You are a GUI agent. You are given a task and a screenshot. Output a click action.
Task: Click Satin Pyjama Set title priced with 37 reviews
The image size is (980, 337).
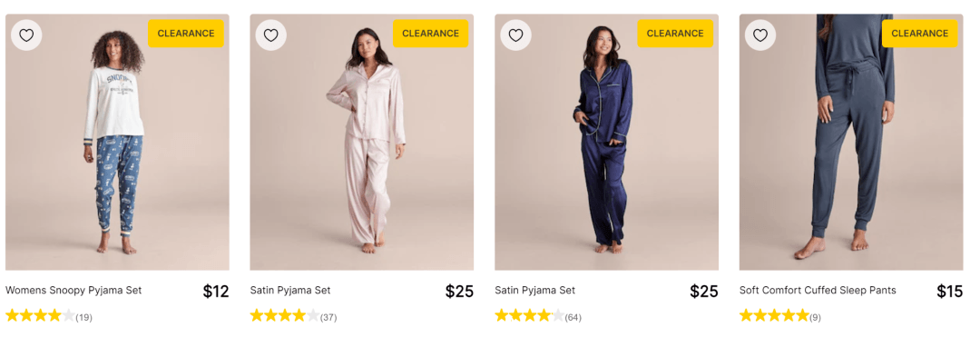pyautogui.click(x=290, y=290)
